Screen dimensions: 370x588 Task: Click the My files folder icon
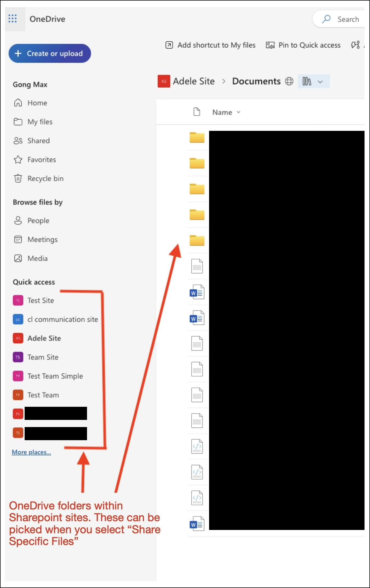pos(18,122)
